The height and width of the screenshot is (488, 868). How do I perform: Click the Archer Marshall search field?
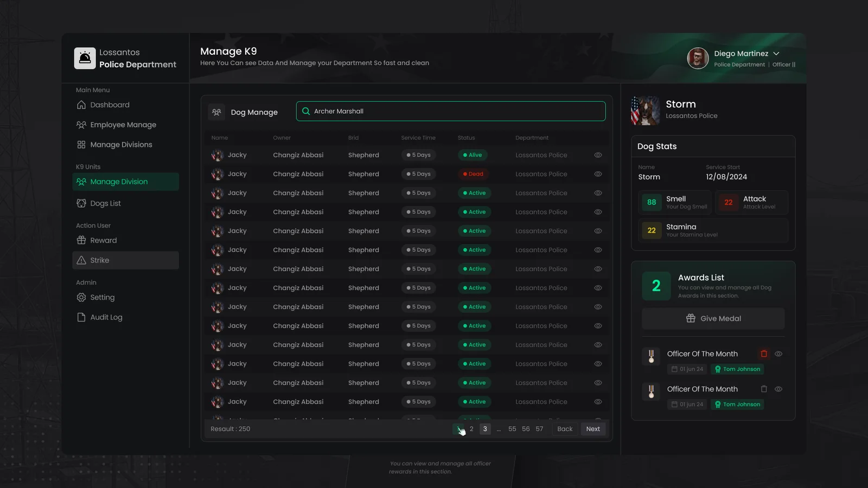click(456, 111)
